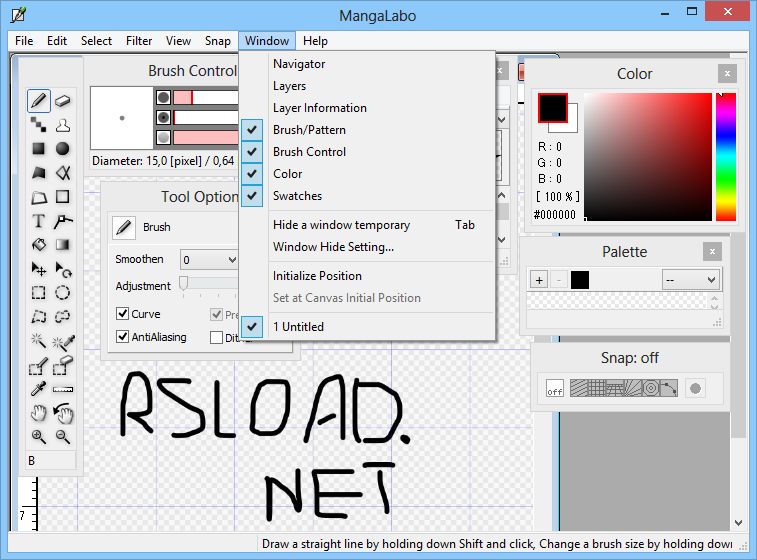Screen dimensions: 757x560
Task: Click Hide a window temporary
Action: 367,225
